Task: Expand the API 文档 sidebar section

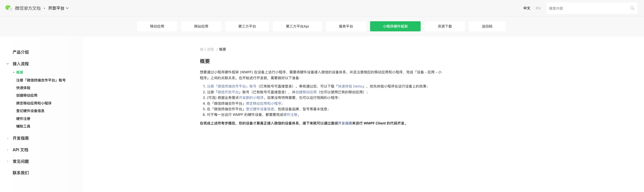Action: click(8, 150)
